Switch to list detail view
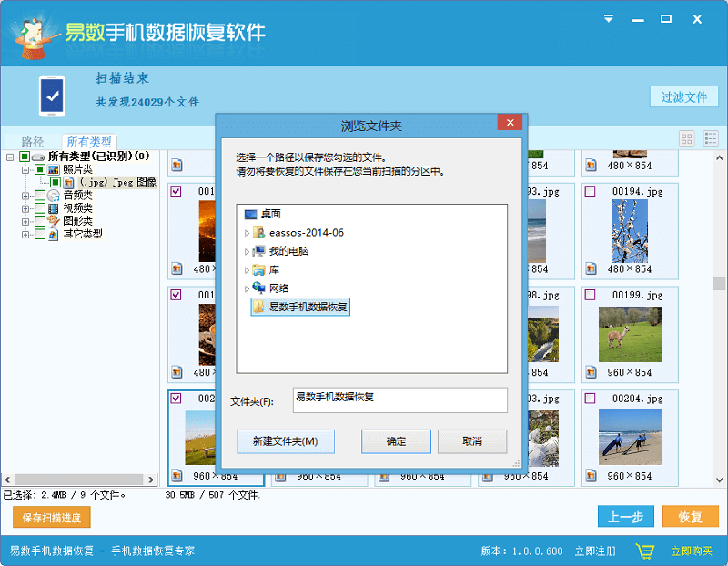The image size is (728, 566). pyautogui.click(x=711, y=138)
